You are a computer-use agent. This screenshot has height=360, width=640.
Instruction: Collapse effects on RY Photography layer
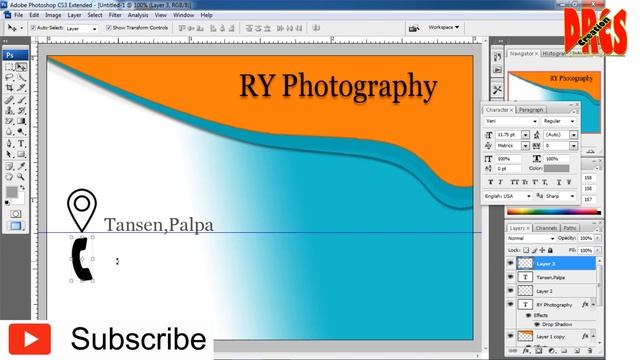pyautogui.click(x=593, y=304)
